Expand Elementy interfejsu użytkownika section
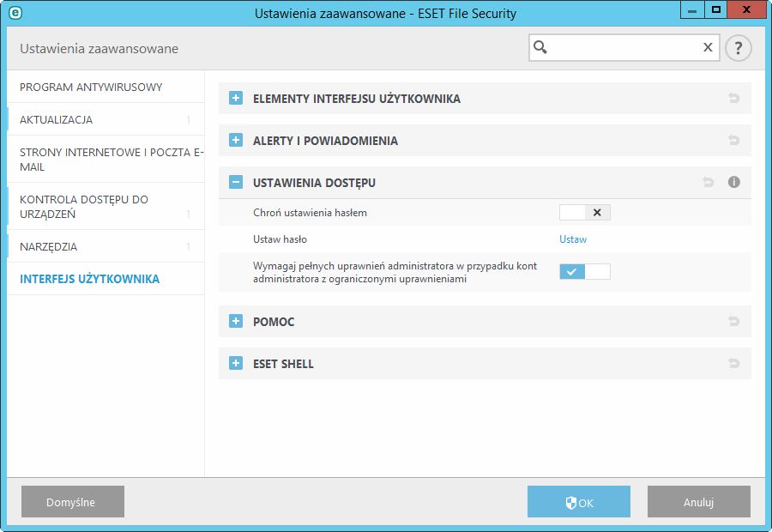 (x=236, y=98)
